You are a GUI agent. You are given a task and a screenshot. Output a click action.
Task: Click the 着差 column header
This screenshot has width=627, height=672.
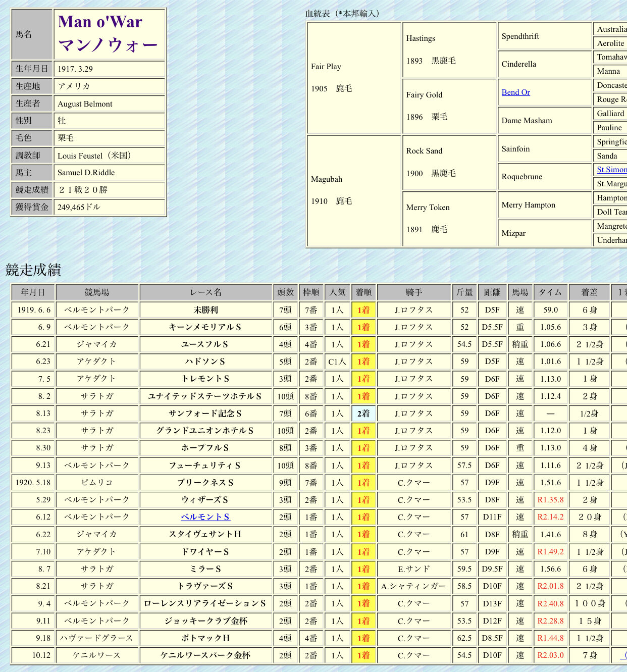[x=589, y=292]
